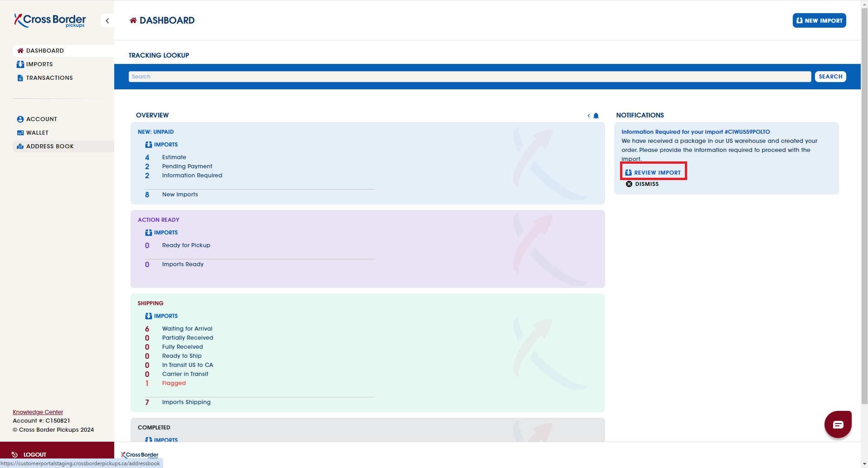
Task: Click the box icon beside Review Import
Action: click(x=628, y=173)
